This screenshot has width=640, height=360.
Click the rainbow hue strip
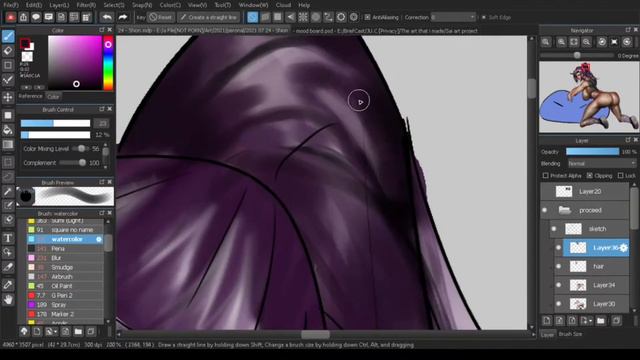click(x=108, y=63)
